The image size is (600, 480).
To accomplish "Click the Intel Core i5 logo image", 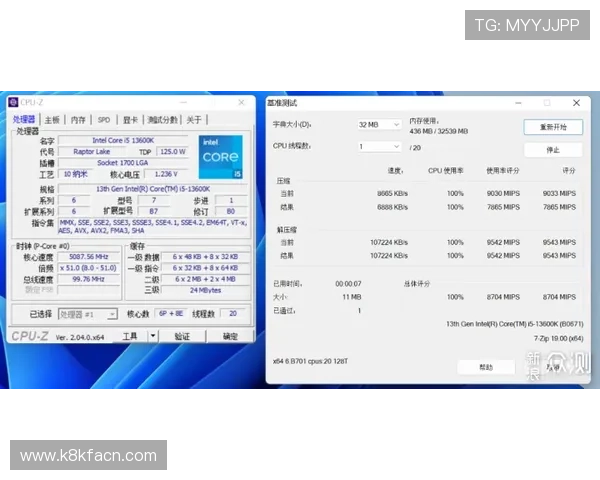I will 220,157.
